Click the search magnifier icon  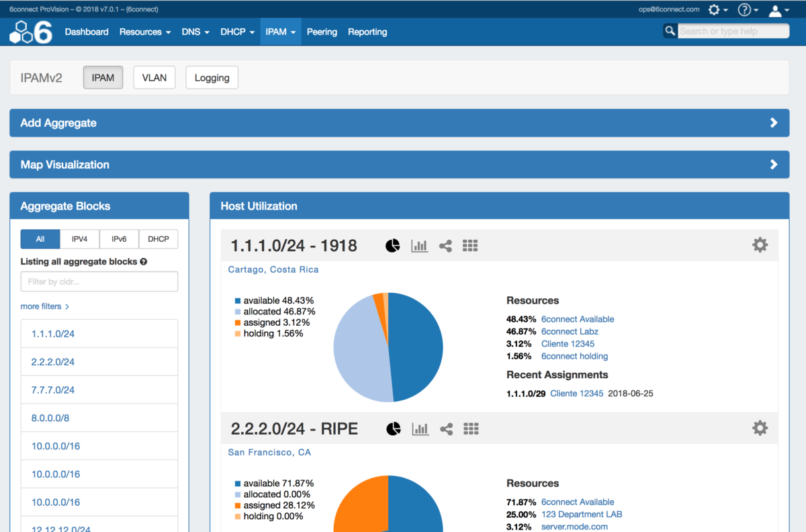pyautogui.click(x=670, y=30)
